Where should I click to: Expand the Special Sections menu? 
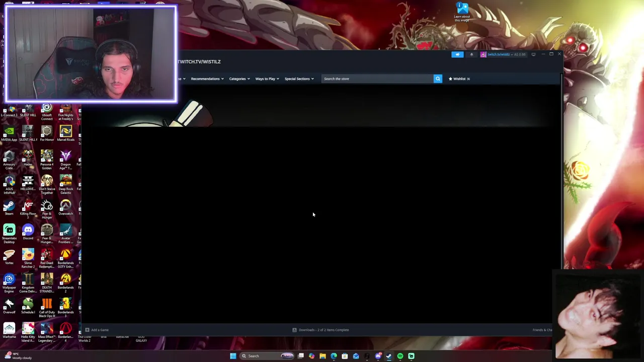(299, 78)
